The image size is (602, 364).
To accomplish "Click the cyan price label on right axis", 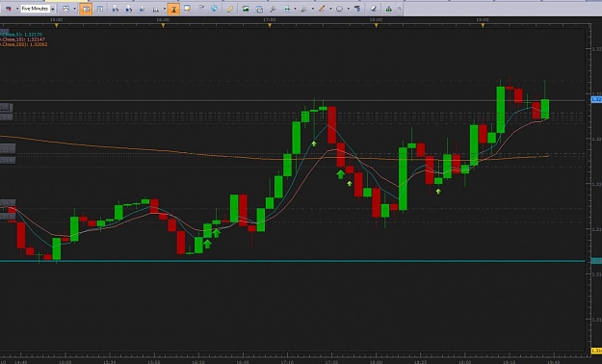I will click(x=596, y=261).
